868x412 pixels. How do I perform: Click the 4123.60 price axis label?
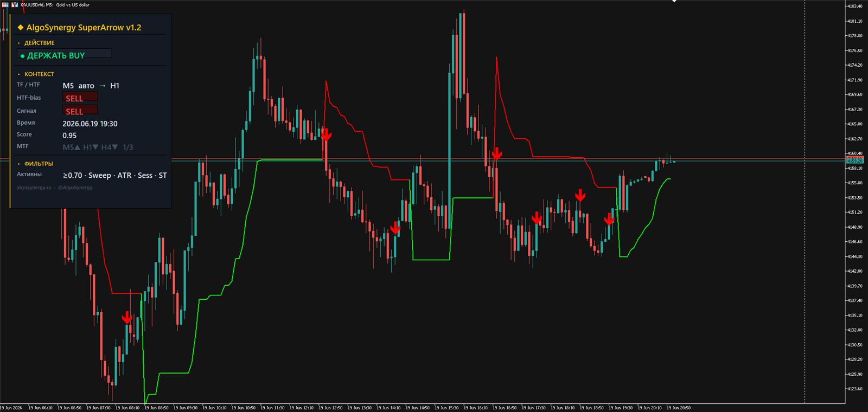pyautogui.click(x=855, y=389)
